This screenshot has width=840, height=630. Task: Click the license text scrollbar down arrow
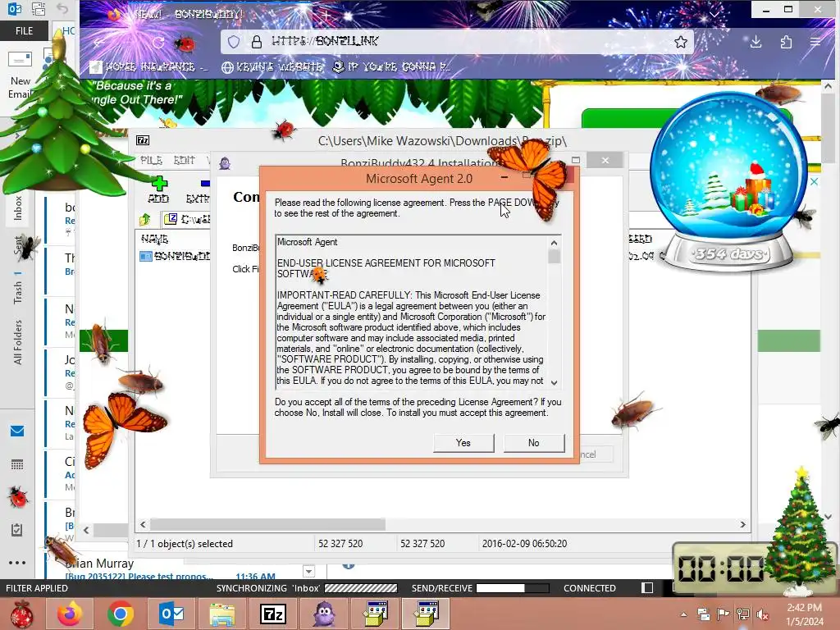pos(554,382)
